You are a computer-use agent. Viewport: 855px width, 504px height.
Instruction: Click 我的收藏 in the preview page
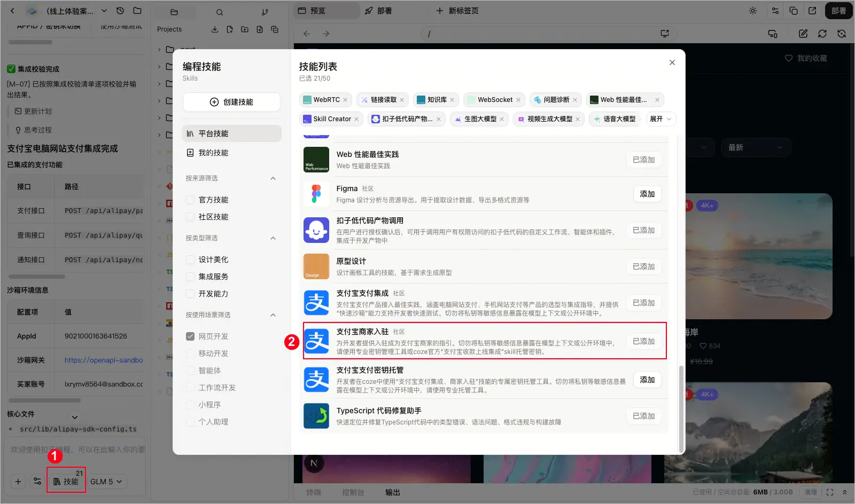point(806,58)
